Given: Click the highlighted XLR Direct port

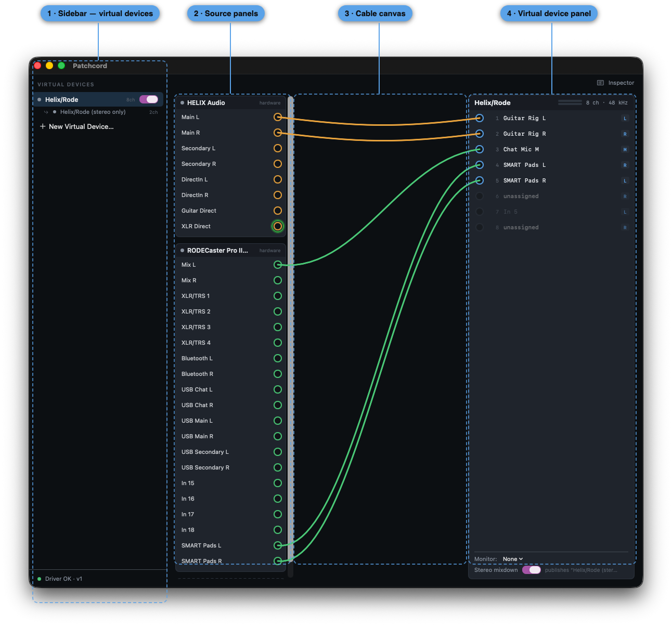Looking at the screenshot, I should (x=278, y=226).
